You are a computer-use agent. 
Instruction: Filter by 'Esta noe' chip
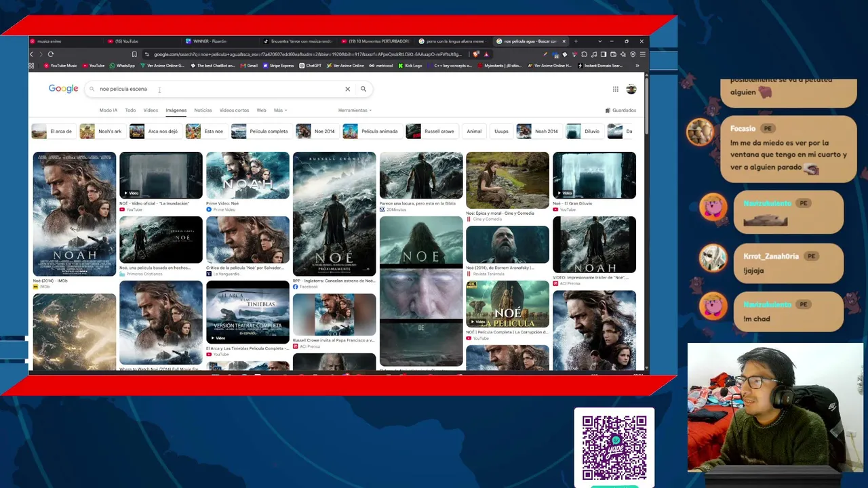(x=205, y=131)
